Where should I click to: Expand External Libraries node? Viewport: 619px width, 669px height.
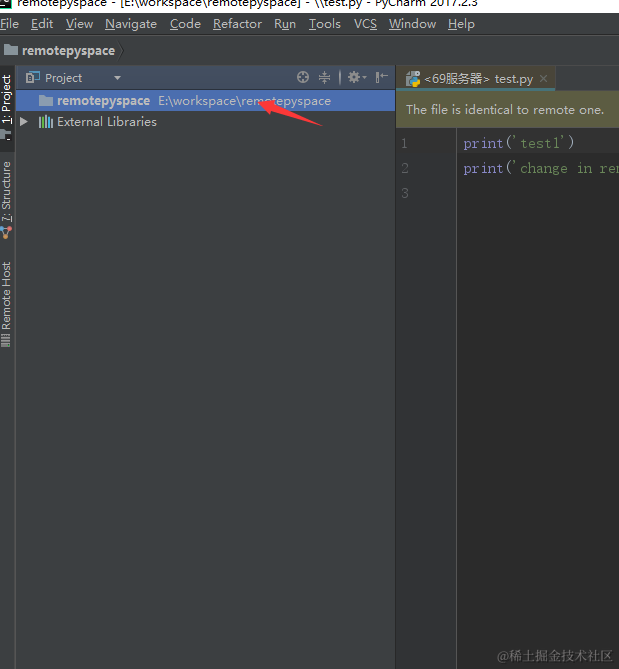click(x=24, y=122)
